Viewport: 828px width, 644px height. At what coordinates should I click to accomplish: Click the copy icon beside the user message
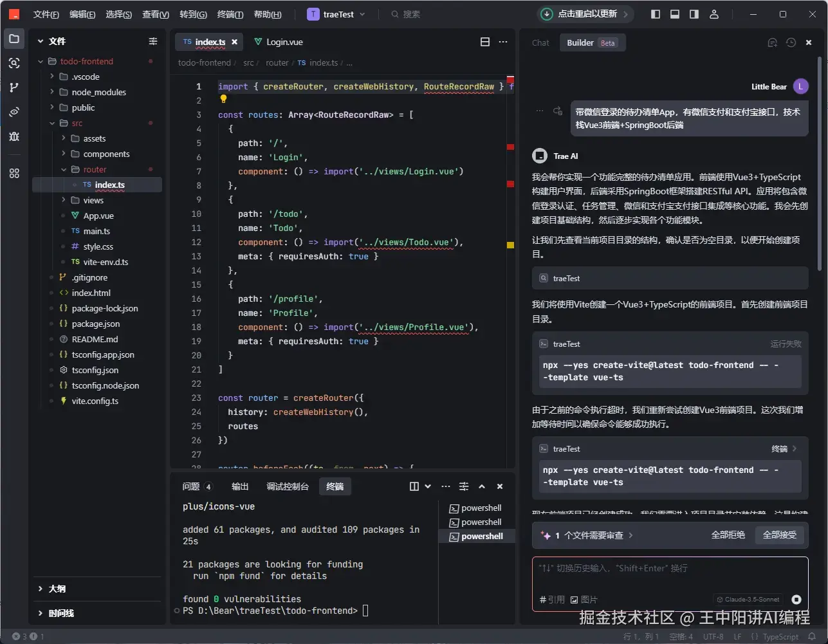click(x=558, y=111)
